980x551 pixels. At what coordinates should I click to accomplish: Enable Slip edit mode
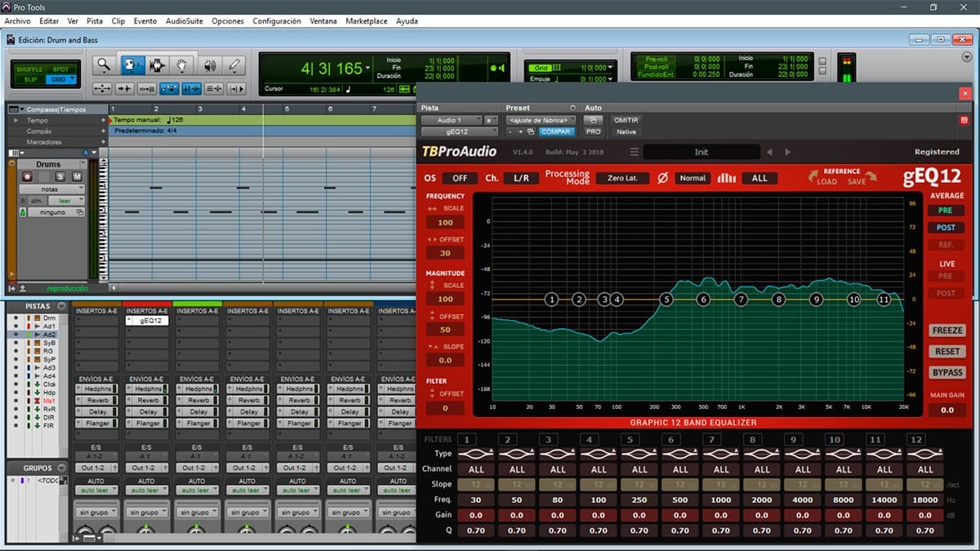click(x=30, y=79)
